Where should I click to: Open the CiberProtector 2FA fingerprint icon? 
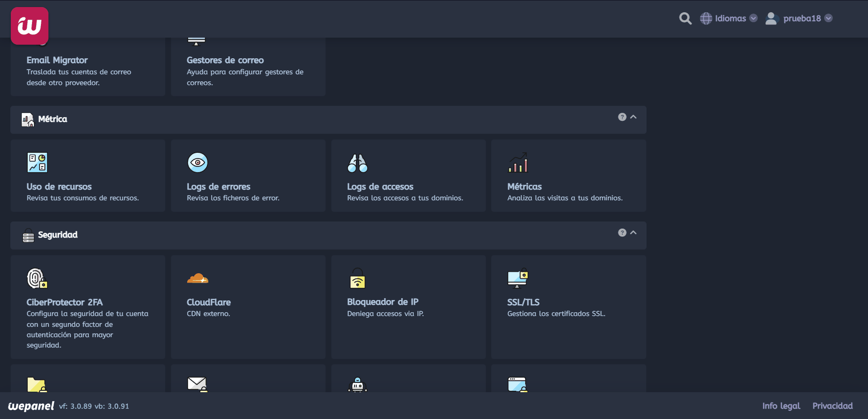[x=37, y=278]
